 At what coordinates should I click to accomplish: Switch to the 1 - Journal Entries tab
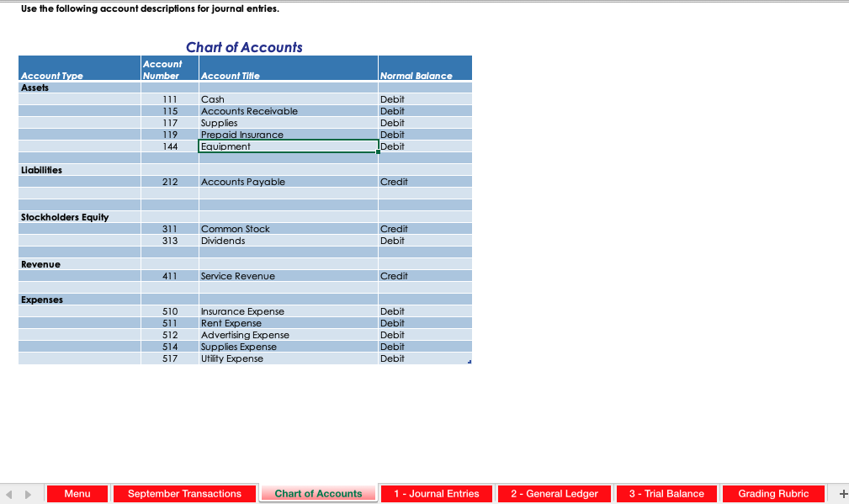tap(436, 493)
